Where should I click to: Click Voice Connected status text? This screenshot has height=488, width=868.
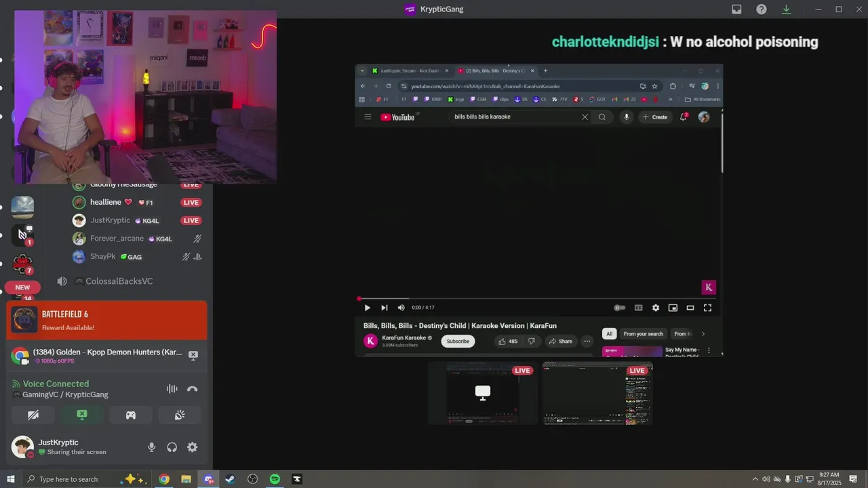[56, 384]
